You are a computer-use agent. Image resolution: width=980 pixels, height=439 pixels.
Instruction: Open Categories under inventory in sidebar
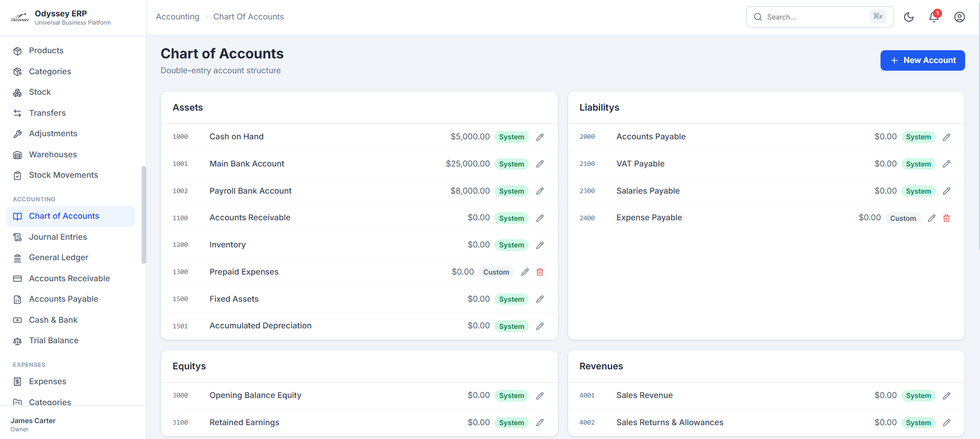coord(70,72)
